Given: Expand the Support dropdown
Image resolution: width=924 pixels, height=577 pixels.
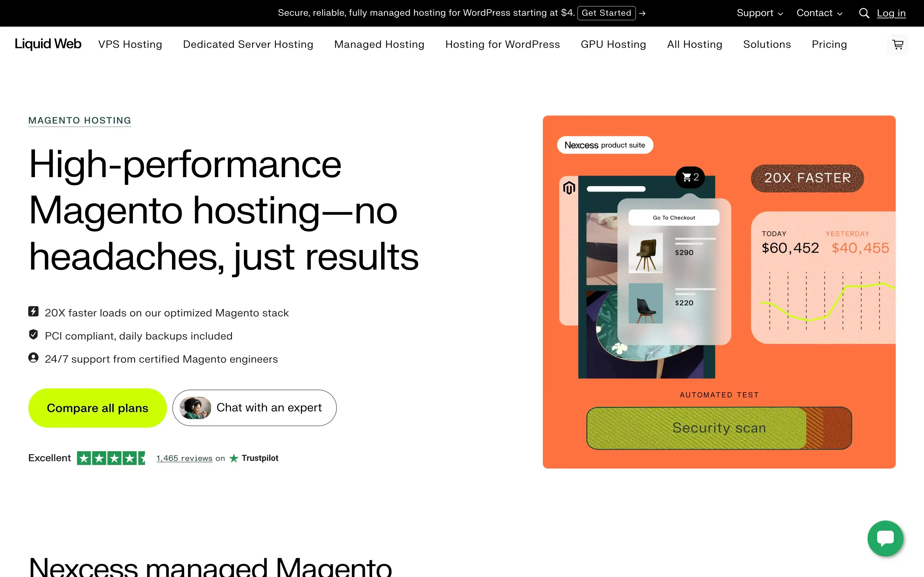Looking at the screenshot, I should point(759,13).
